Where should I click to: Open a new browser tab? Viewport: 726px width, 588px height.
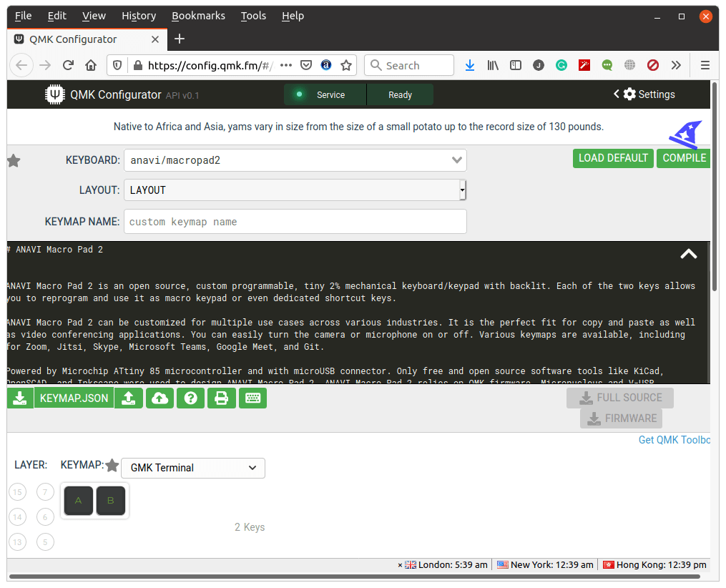(180, 39)
